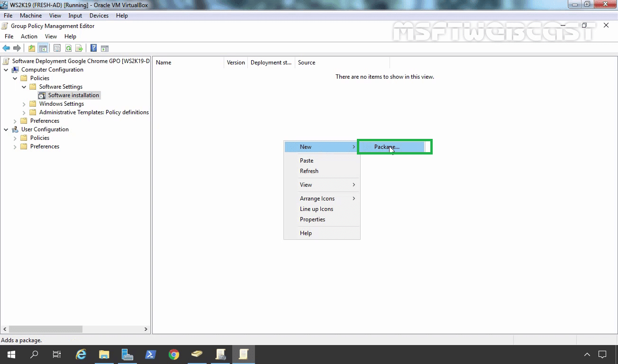This screenshot has height=364, width=618.
Task: Select Refresh in the context menu
Action: coord(321,171)
